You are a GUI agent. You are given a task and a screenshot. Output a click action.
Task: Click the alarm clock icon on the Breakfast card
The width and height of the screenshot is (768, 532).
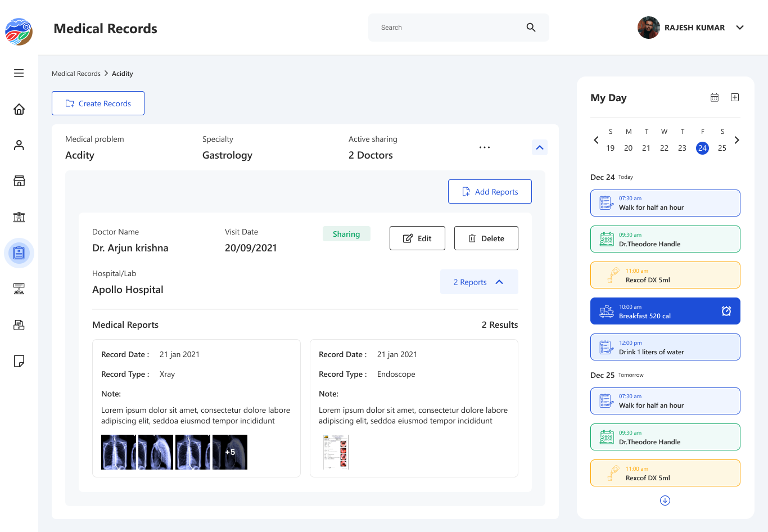pyautogui.click(x=726, y=311)
